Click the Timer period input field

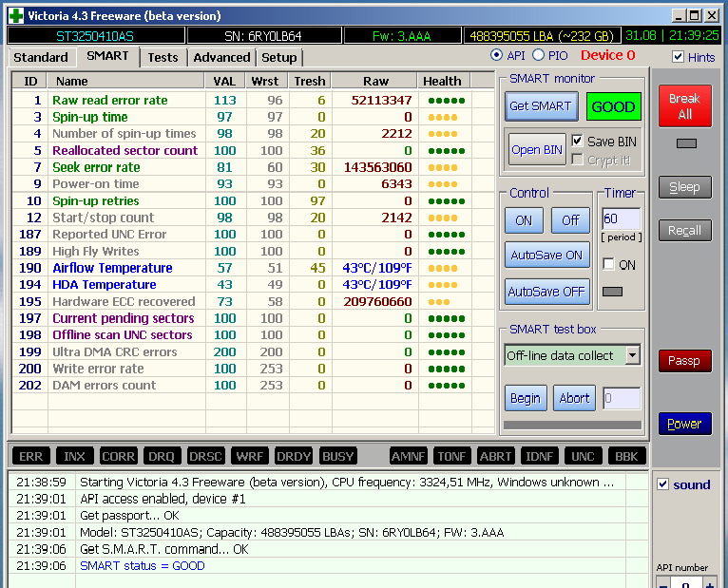(622, 218)
